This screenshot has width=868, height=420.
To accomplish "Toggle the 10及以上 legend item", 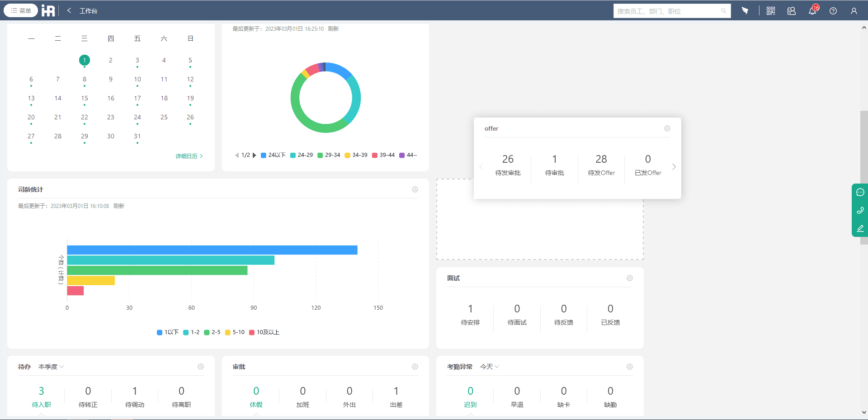I will 264,332.
